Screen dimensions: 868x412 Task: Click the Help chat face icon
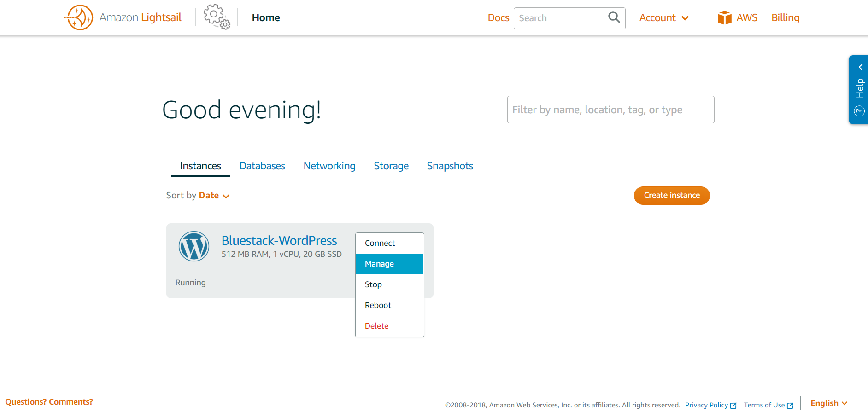859,111
